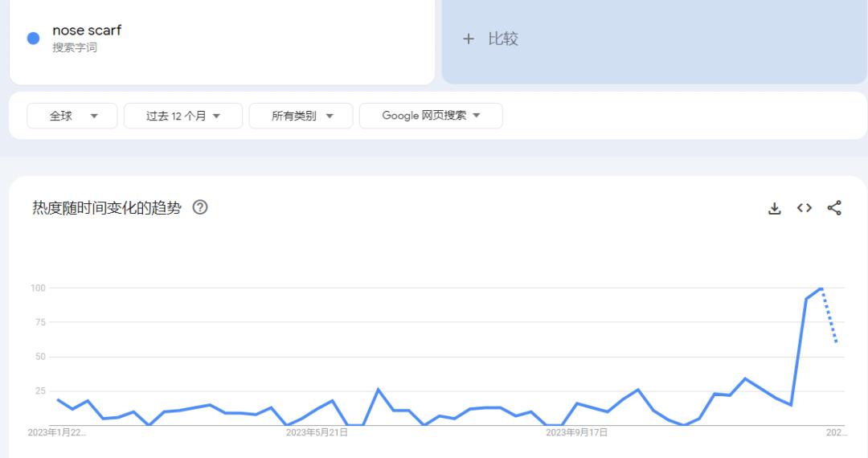
Task: Open the 所有类别 category dropdown
Action: [x=301, y=116]
